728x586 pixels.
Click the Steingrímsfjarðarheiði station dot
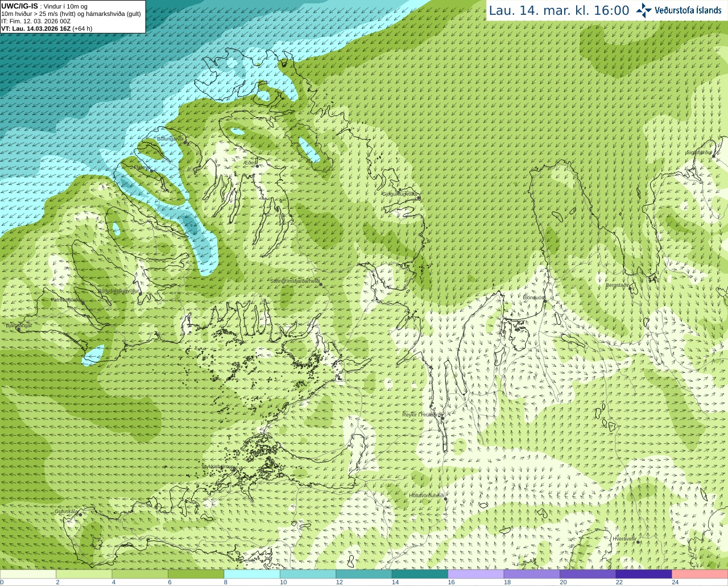point(321,284)
